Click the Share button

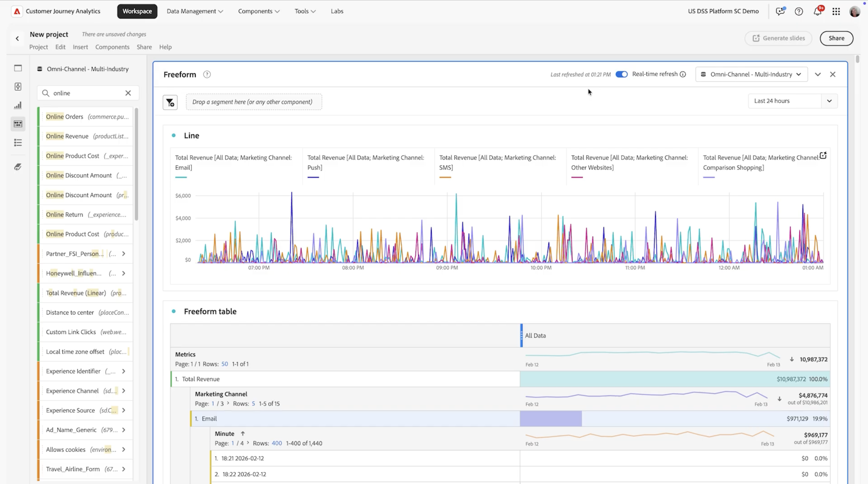point(836,38)
